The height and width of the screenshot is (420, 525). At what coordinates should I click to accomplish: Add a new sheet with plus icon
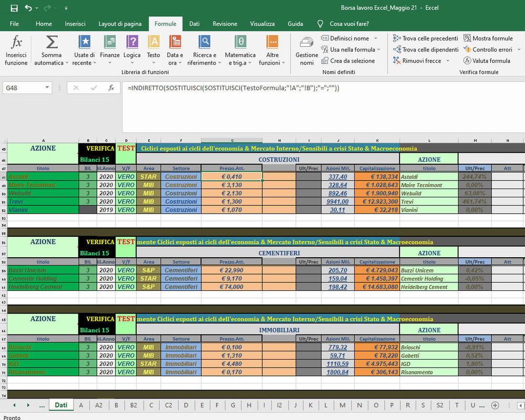(x=495, y=405)
